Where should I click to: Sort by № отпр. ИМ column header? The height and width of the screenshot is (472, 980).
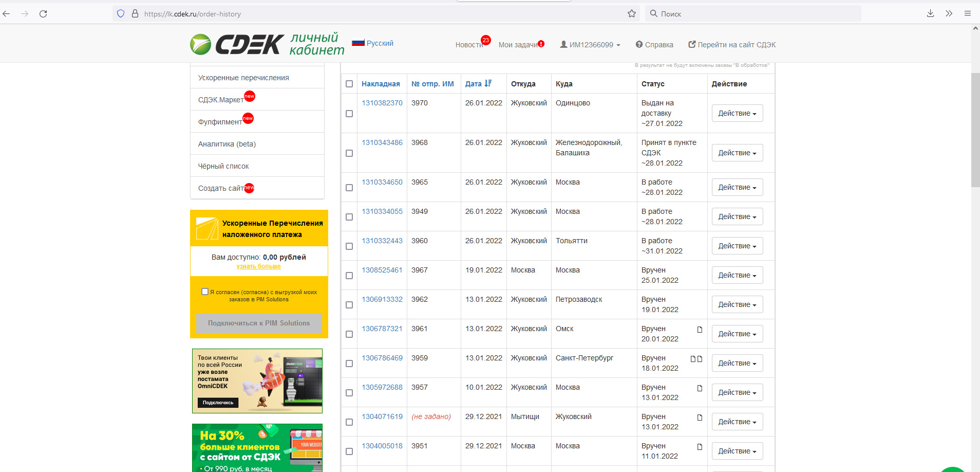pos(432,84)
